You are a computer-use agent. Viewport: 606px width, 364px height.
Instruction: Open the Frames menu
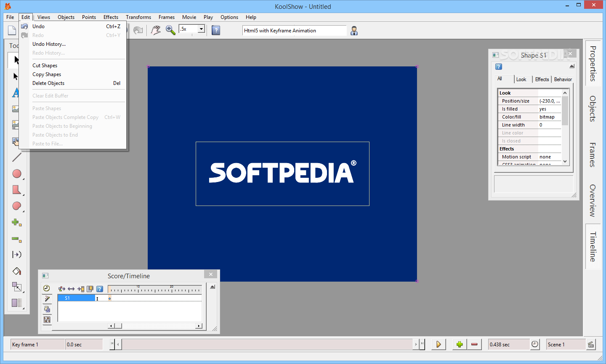[167, 17]
